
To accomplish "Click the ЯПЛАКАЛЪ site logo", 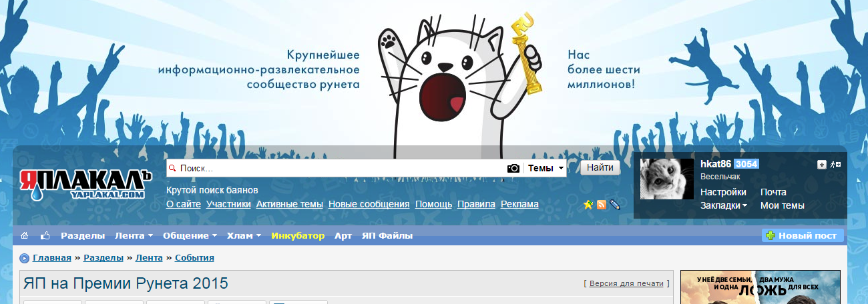I will pyautogui.click(x=86, y=185).
